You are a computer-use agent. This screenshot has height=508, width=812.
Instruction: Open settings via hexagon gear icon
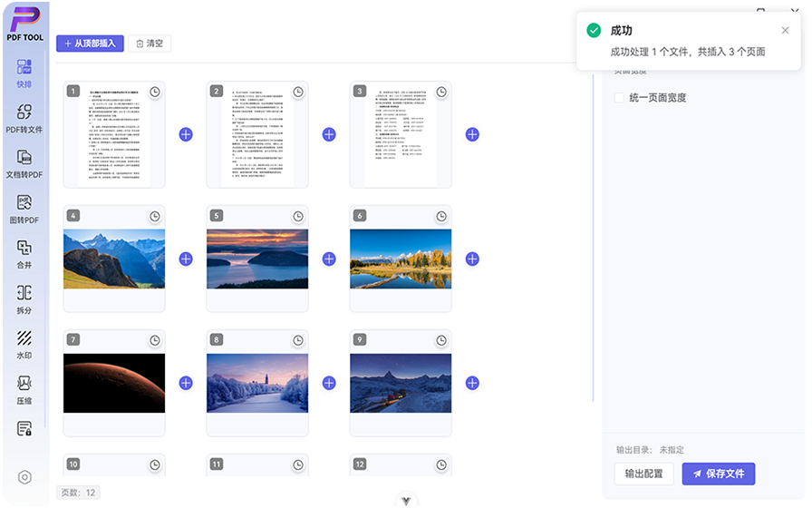pos(24,477)
